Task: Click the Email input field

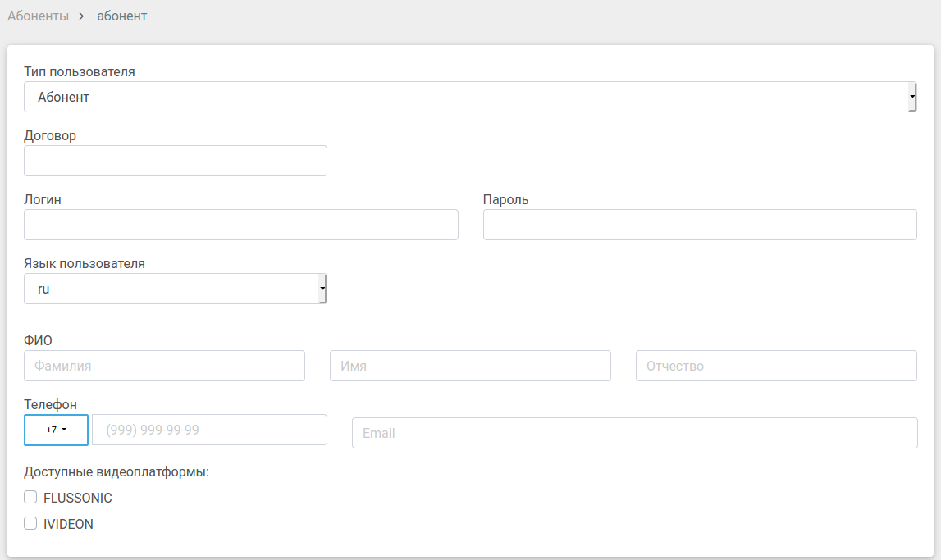Action: [634, 433]
